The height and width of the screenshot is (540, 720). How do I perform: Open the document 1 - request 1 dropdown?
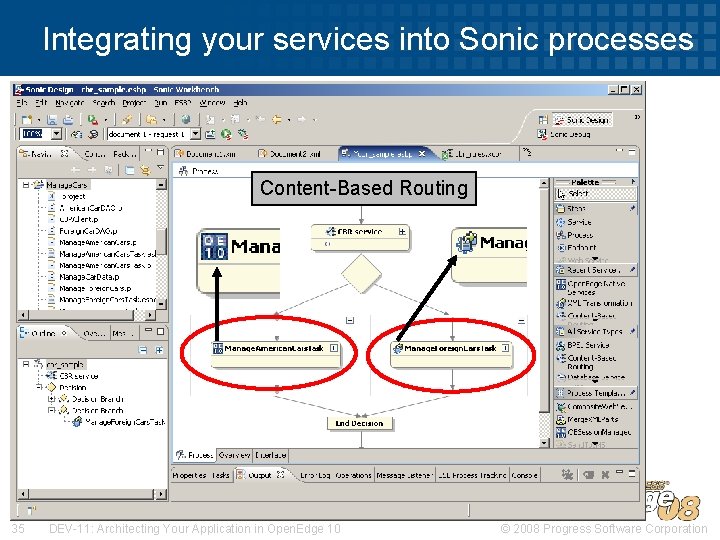(196, 134)
